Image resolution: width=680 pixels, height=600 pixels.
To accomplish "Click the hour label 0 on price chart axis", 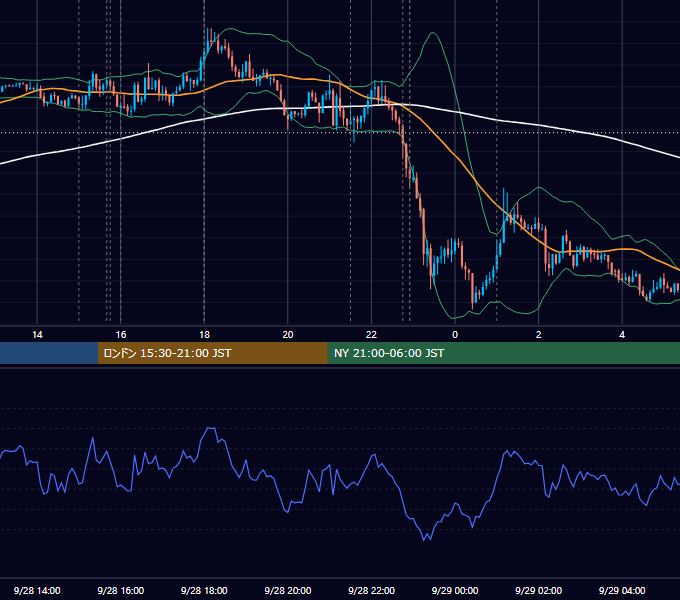I will (455, 335).
